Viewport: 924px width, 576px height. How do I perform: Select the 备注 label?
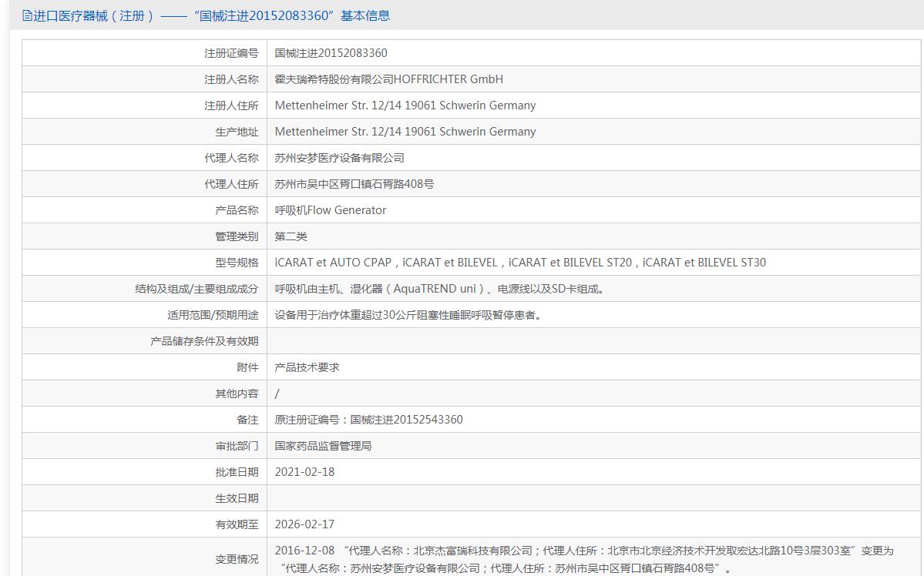click(247, 420)
